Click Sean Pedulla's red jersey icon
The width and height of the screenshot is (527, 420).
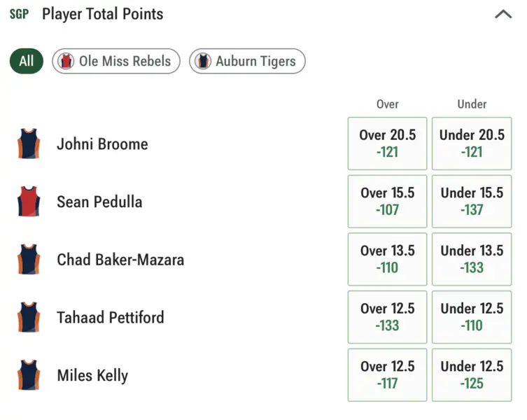coord(29,202)
